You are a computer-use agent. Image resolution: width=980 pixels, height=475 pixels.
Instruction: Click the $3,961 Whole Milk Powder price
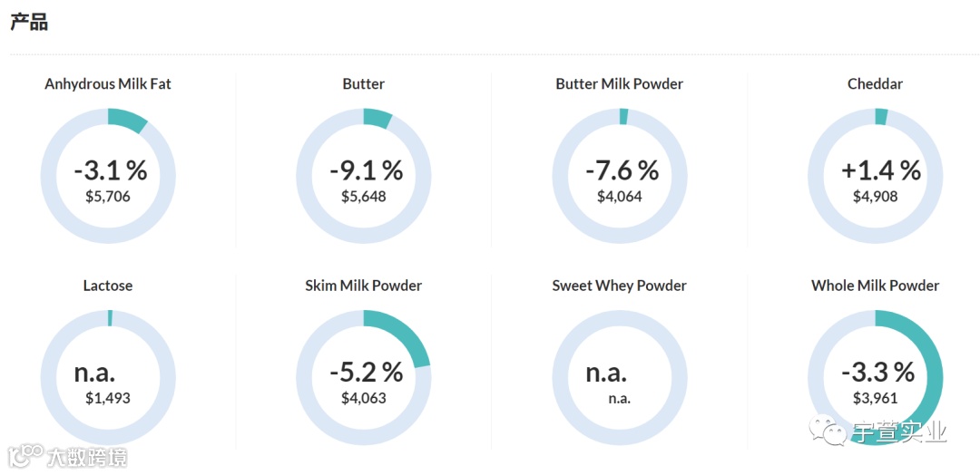click(875, 397)
